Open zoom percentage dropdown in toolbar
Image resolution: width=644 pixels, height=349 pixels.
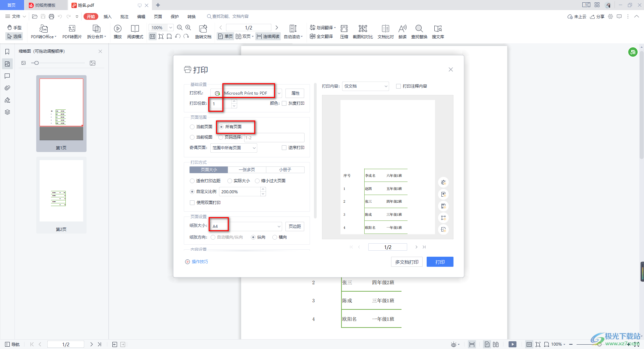point(171,28)
